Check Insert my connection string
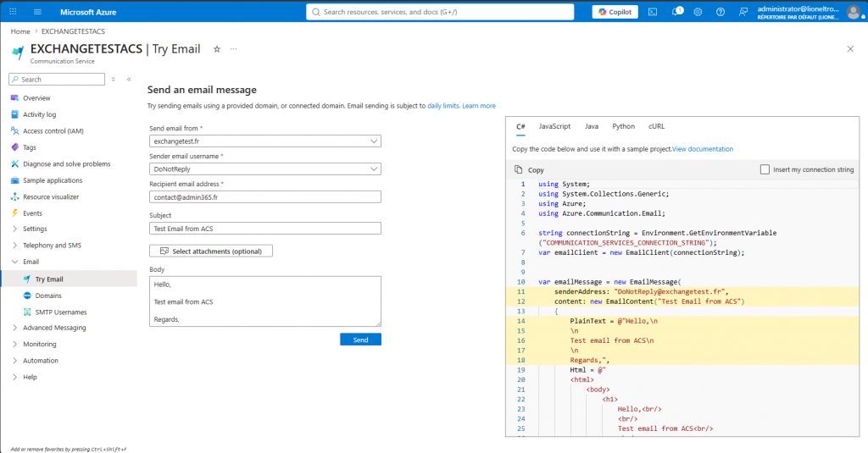Screen dimensions: 868x453 tap(765, 169)
